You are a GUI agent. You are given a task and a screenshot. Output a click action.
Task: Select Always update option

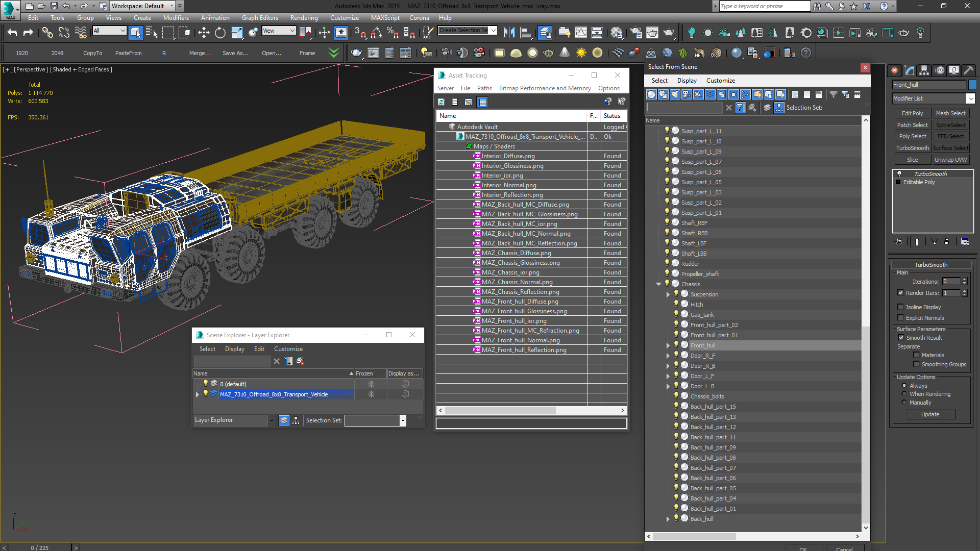[904, 386]
